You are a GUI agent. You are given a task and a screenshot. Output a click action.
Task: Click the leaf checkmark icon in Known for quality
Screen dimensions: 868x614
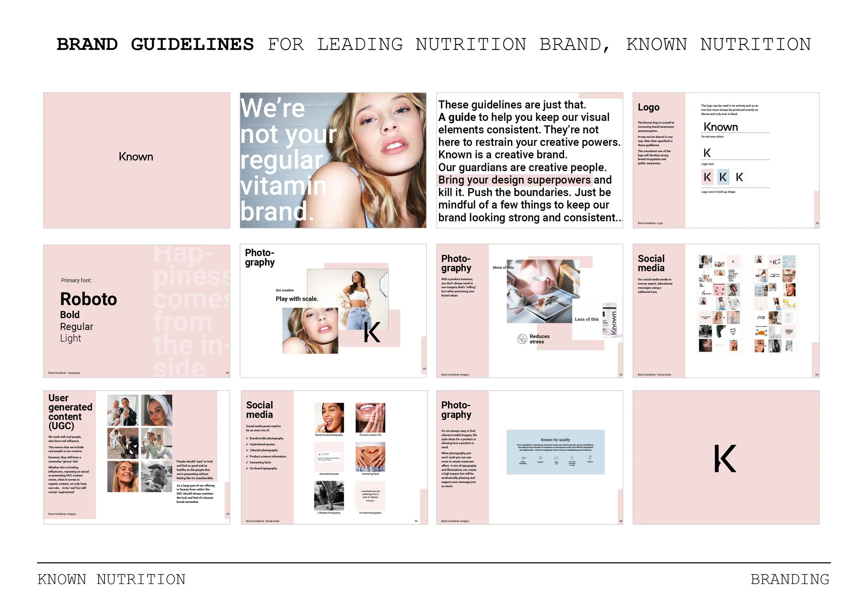524,458
